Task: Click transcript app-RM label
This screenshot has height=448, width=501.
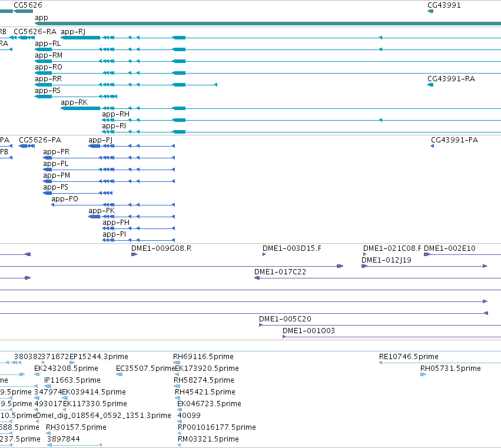Action: 48,55
